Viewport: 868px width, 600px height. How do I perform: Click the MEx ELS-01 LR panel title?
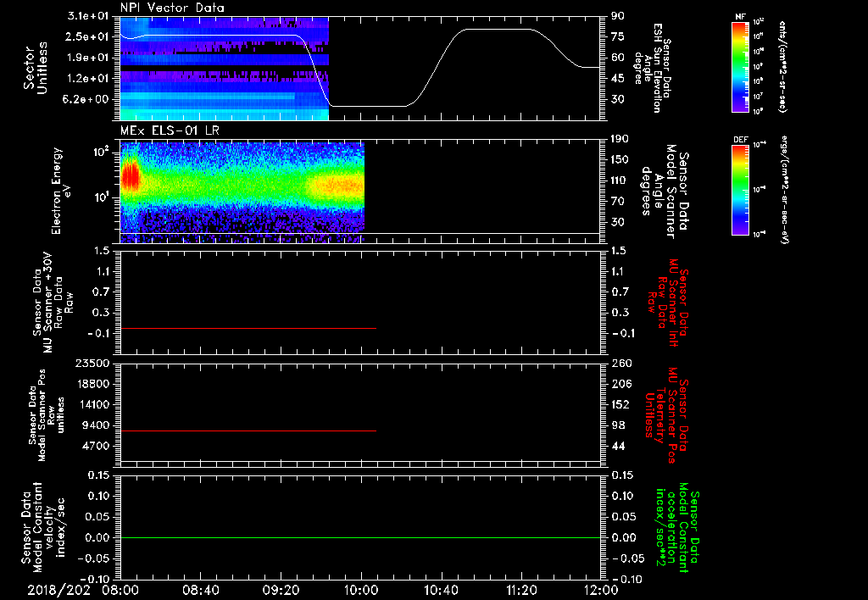pyautogui.click(x=170, y=131)
